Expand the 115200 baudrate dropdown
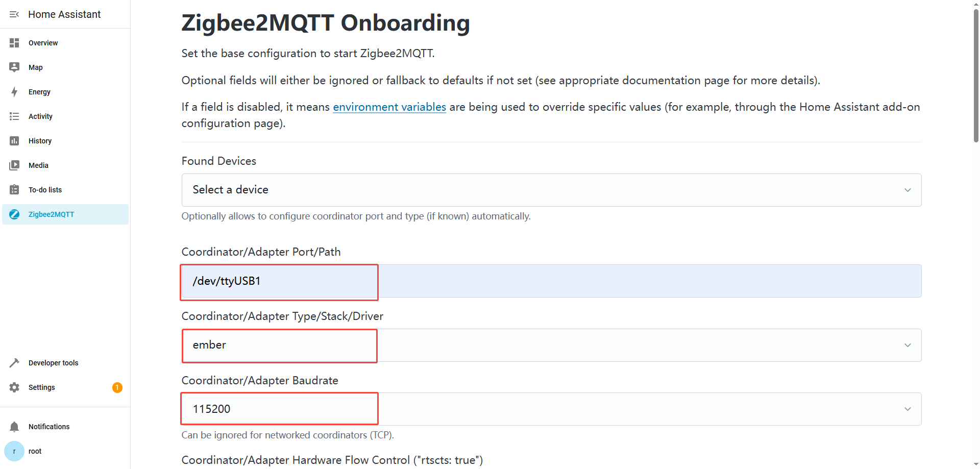 (551, 409)
